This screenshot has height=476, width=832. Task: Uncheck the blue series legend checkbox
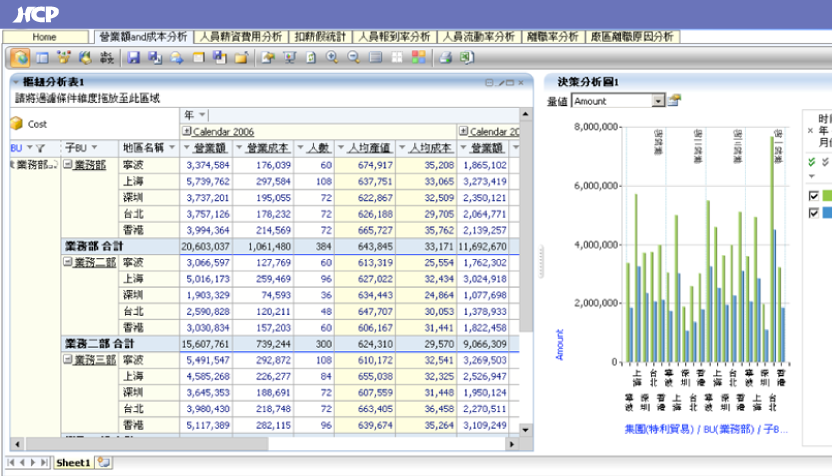[x=813, y=213]
